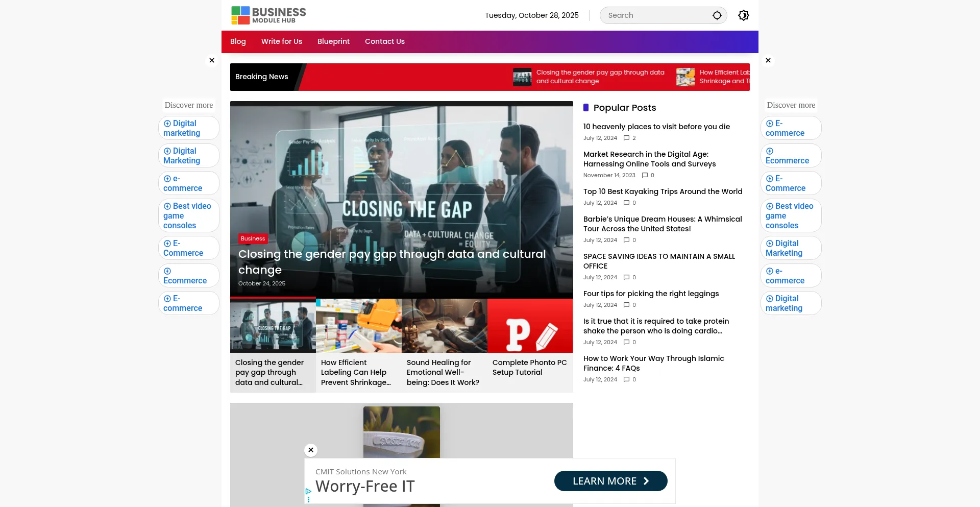Close the right sidebar ad panel
The height and width of the screenshot is (507, 980).
coord(768,60)
